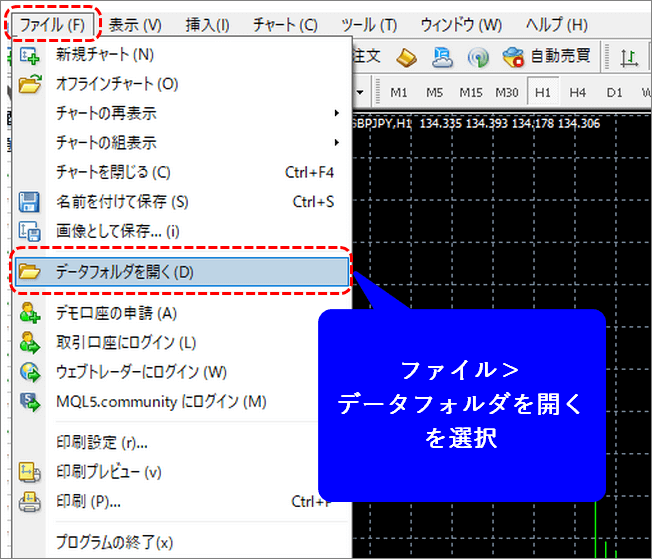Choose MQL5.community にログイン (M) entry
The width and height of the screenshot is (652, 559).
[180, 402]
